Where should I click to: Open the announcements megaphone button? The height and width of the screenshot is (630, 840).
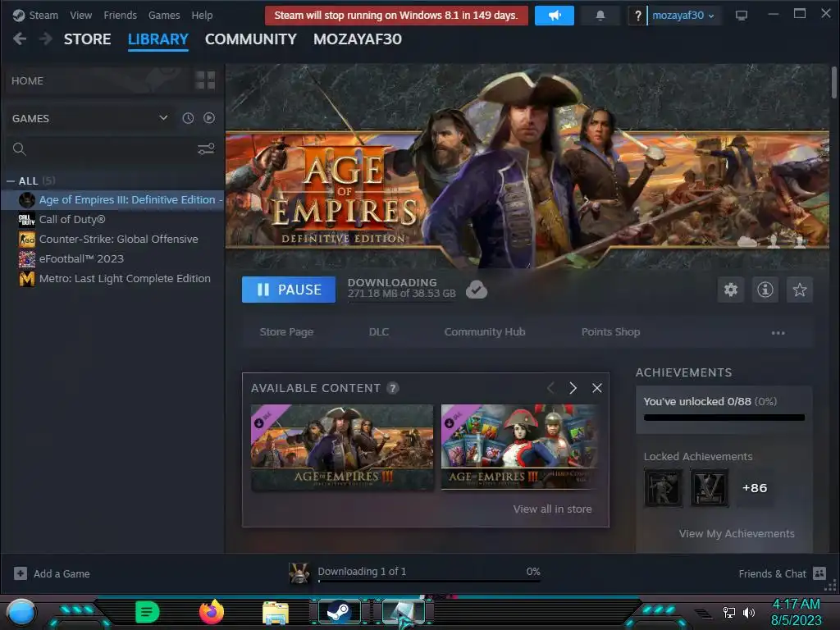click(x=555, y=16)
